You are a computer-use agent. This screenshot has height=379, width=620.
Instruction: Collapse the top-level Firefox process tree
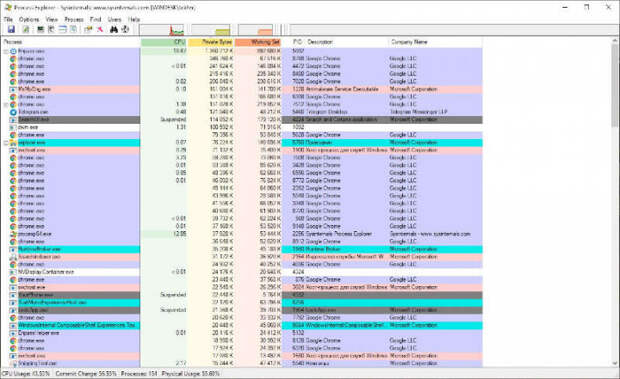coord(6,51)
